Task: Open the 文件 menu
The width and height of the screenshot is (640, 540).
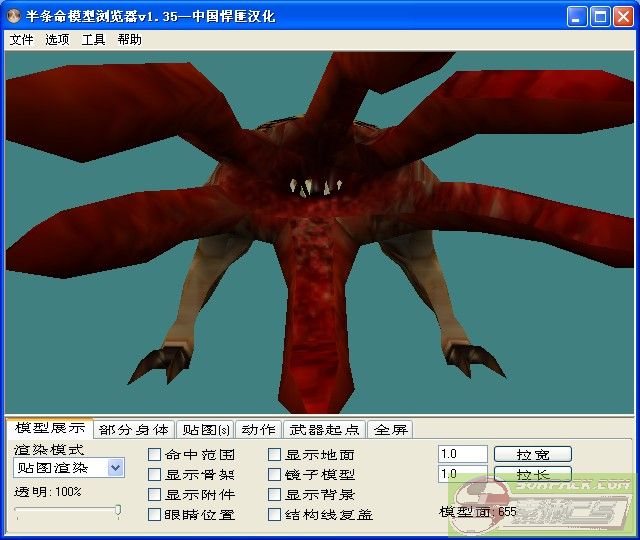Action: click(x=21, y=40)
